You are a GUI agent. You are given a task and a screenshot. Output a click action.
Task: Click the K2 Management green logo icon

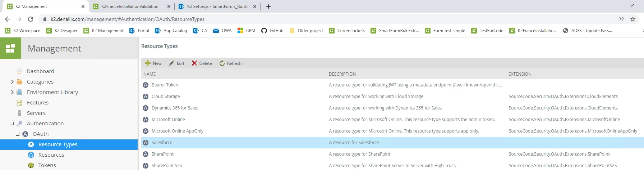[10, 48]
